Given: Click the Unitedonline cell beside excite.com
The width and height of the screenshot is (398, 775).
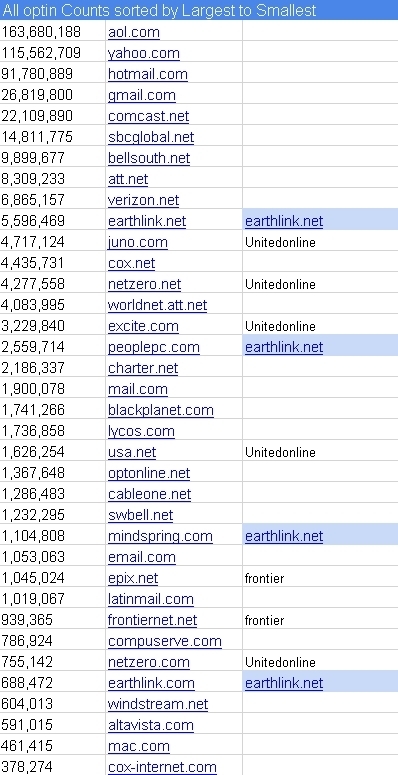Looking at the screenshot, I should pos(320,326).
